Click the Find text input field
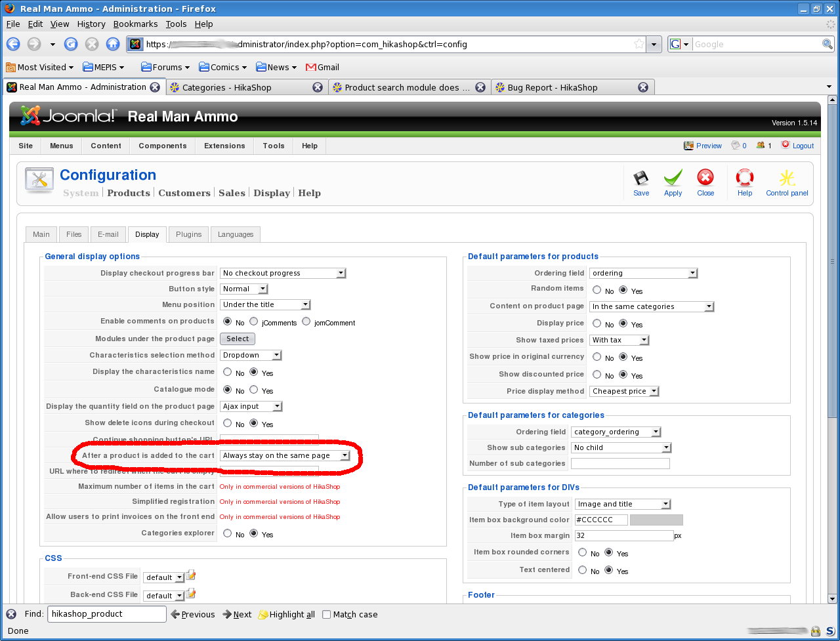This screenshot has height=641, width=840. pyautogui.click(x=107, y=614)
